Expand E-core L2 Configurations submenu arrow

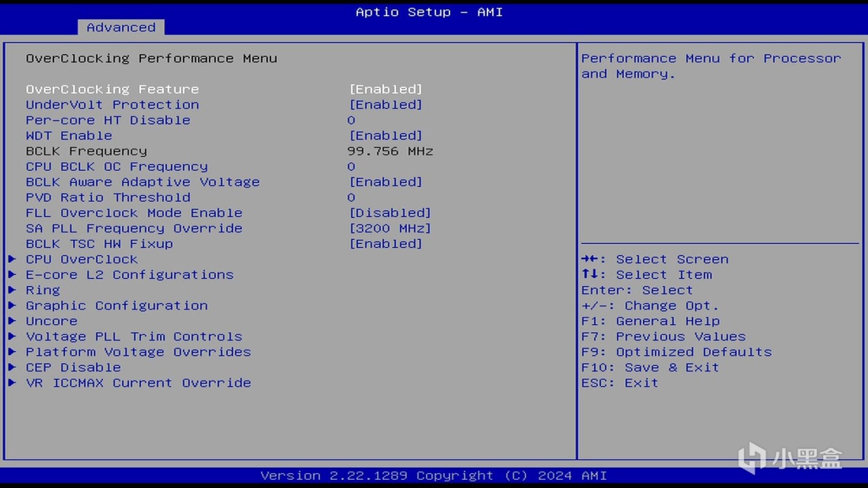click(x=12, y=275)
